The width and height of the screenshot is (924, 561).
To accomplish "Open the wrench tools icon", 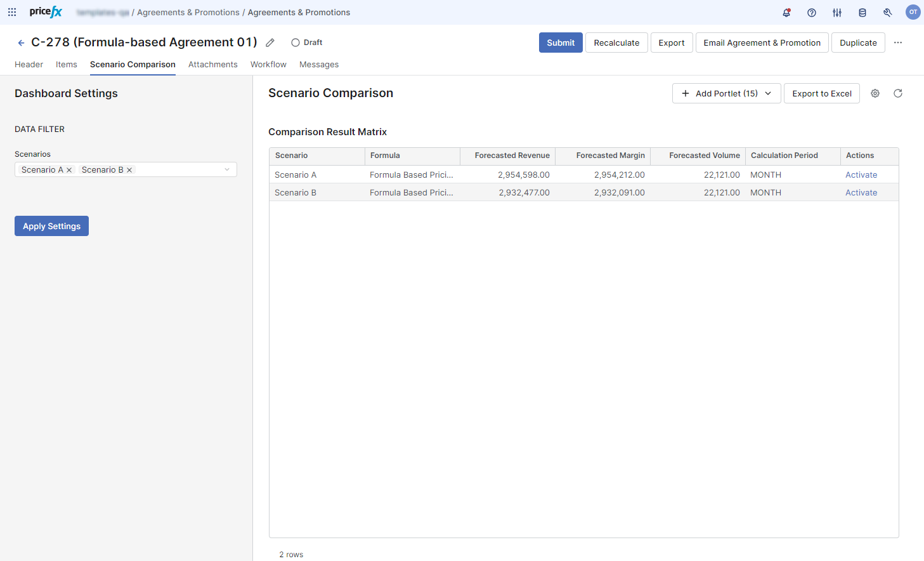I will click(x=888, y=13).
